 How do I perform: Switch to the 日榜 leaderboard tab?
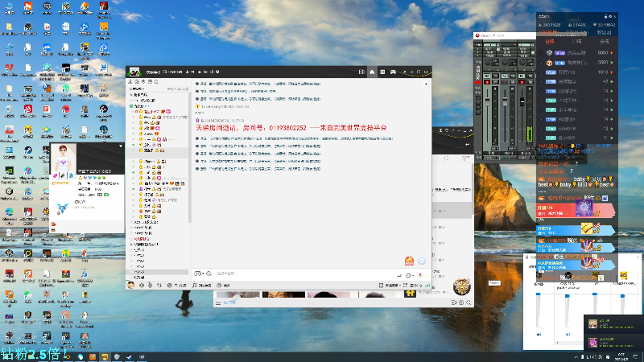coord(550,42)
